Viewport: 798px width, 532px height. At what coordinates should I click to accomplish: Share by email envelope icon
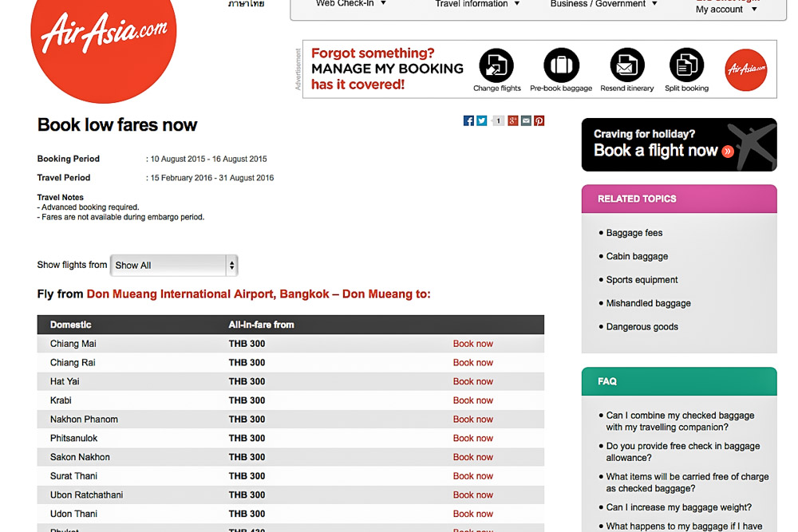pyautogui.click(x=526, y=121)
